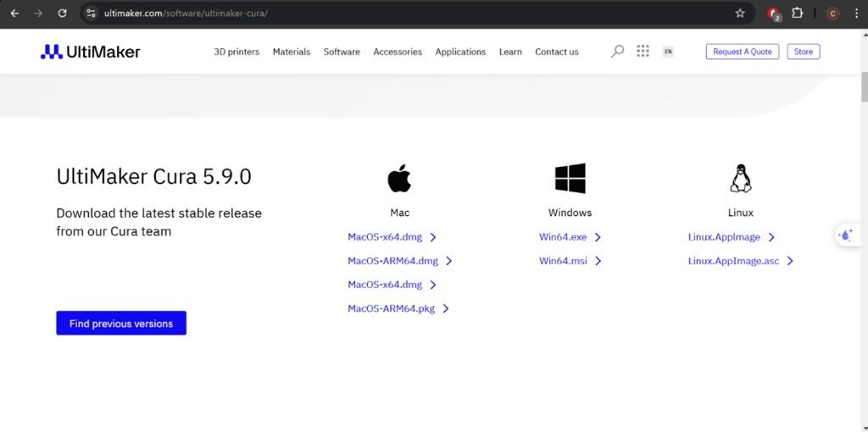Viewport: 868px width, 432px height.
Task: Expand the Software navigation menu
Action: coord(342,52)
